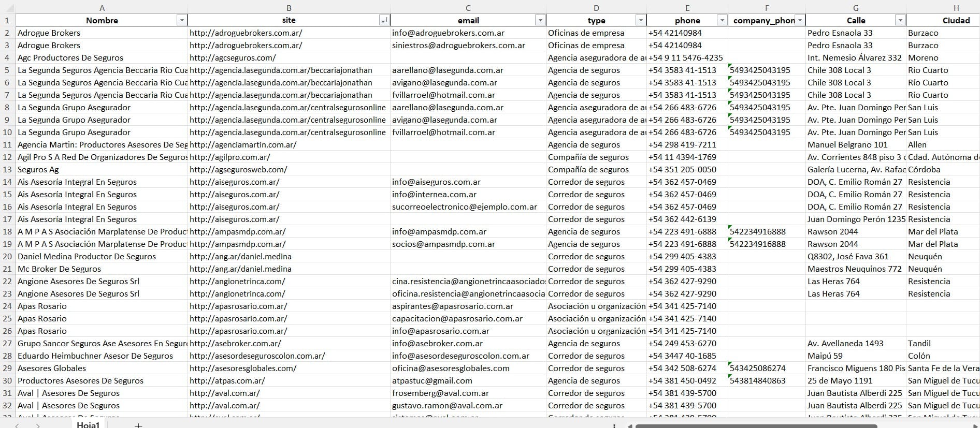Select row 20 by its row number
The height and width of the screenshot is (428, 980).
(x=7, y=256)
